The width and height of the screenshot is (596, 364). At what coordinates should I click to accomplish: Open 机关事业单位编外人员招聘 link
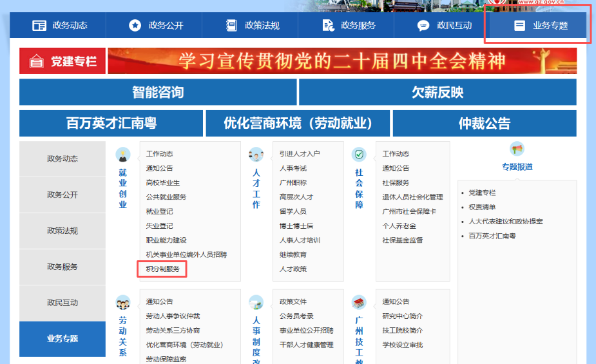point(186,254)
